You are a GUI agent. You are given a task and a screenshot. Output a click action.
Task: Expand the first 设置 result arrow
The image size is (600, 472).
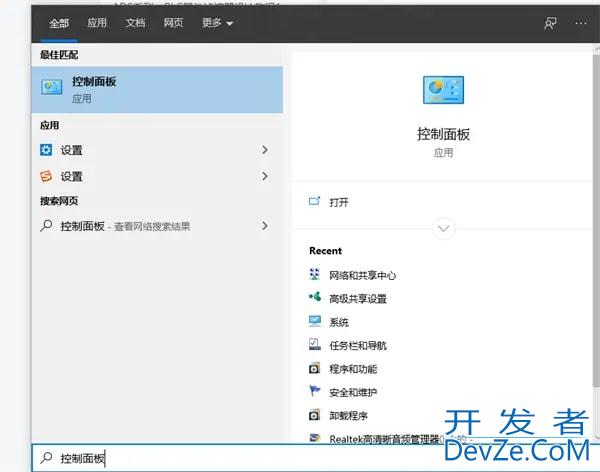265,150
